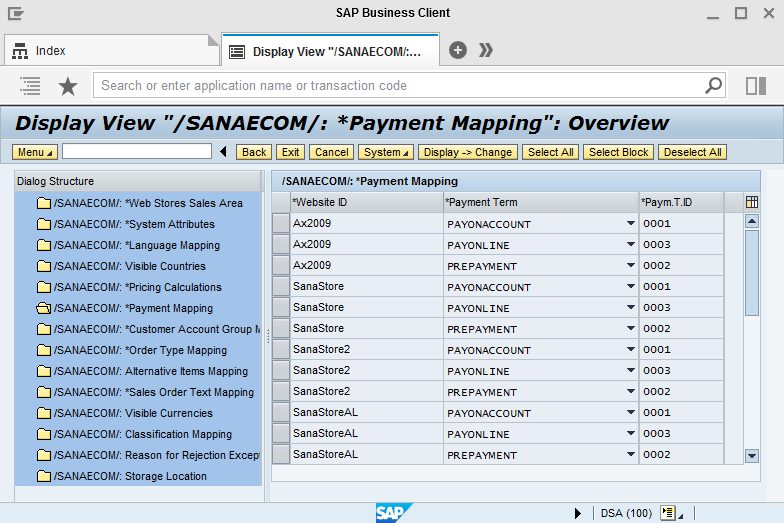Open the System dropdown button
Screen dimensions: 784x523
pos(386,152)
